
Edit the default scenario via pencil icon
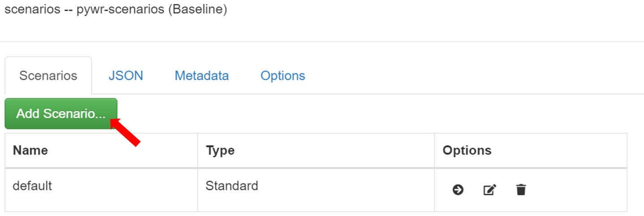489,190
